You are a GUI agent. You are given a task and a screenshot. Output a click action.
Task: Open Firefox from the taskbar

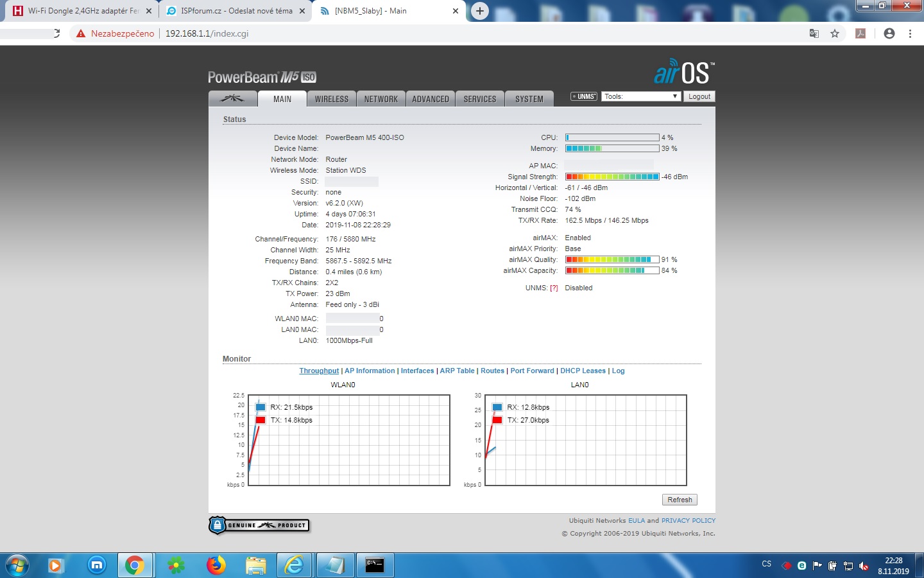click(216, 565)
